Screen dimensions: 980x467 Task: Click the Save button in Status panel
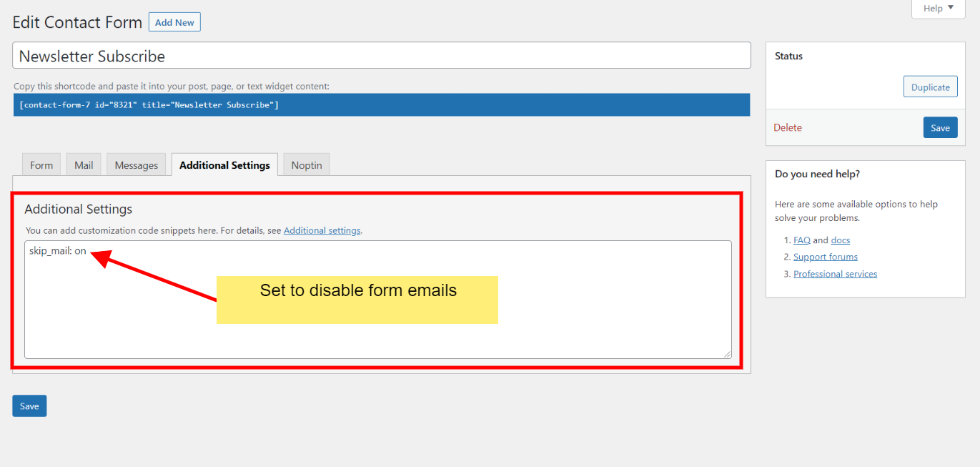pyautogui.click(x=940, y=127)
